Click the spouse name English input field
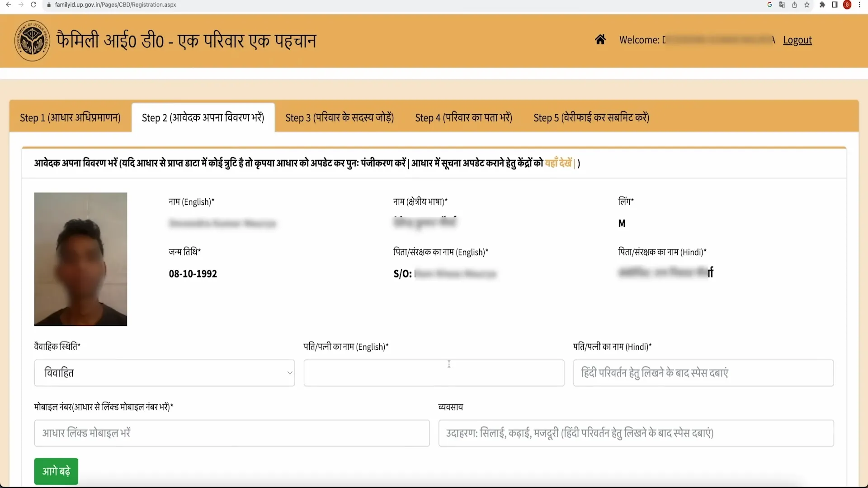 point(434,373)
